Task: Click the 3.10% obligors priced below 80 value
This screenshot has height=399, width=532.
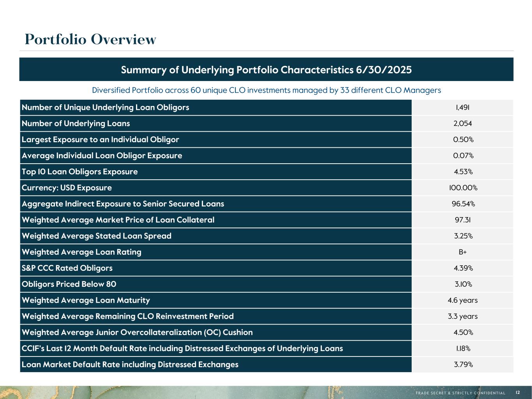Action: [463, 284]
